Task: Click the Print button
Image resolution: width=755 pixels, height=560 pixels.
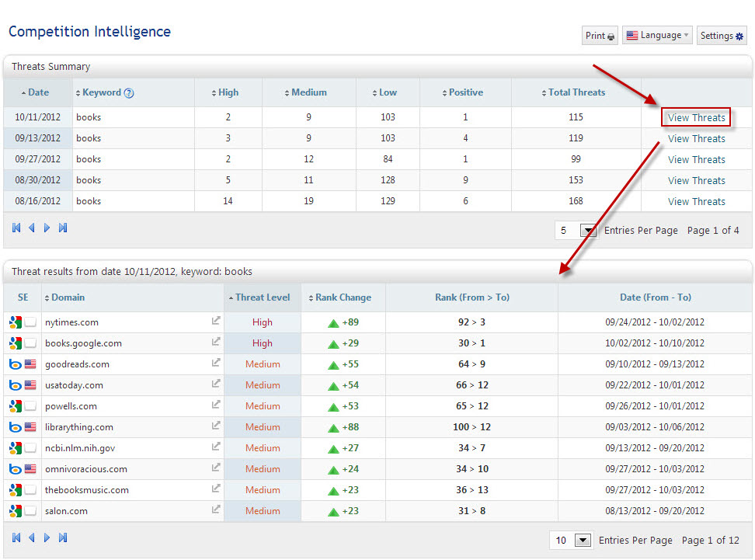Action: (x=600, y=36)
